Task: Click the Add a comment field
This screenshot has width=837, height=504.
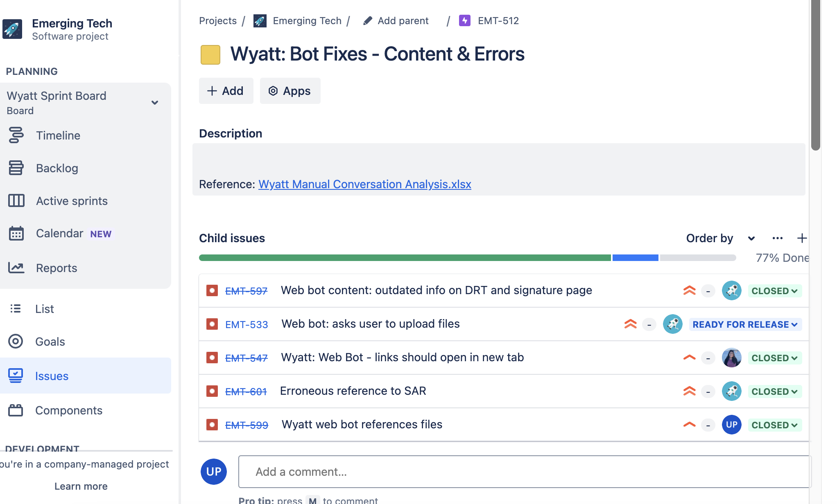Action: coord(524,472)
